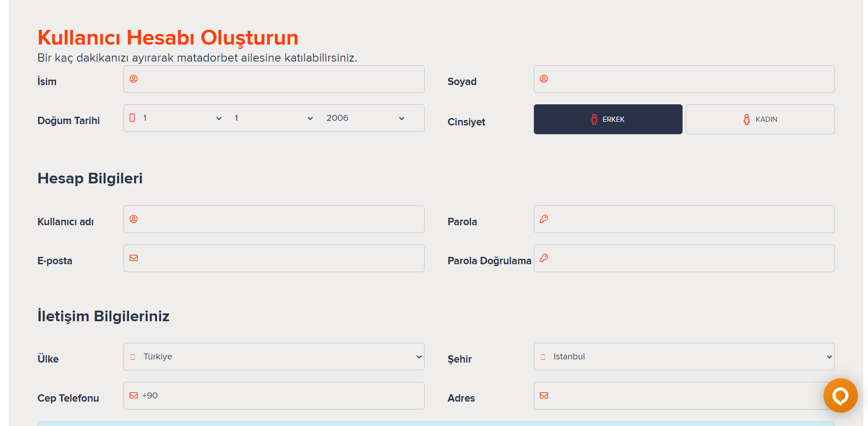Focus the Kullanıcı adı input field
The width and height of the screenshot is (868, 426).
click(274, 219)
